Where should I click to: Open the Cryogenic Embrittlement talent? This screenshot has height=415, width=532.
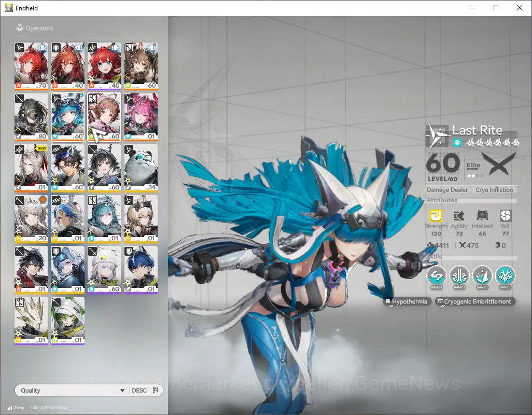[475, 301]
